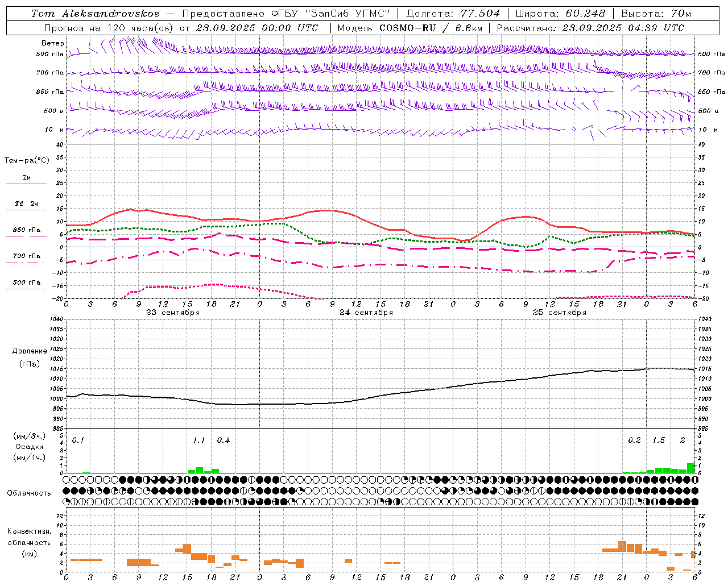Click the solid red '2м' legend line
728x582 pixels.
point(26,184)
